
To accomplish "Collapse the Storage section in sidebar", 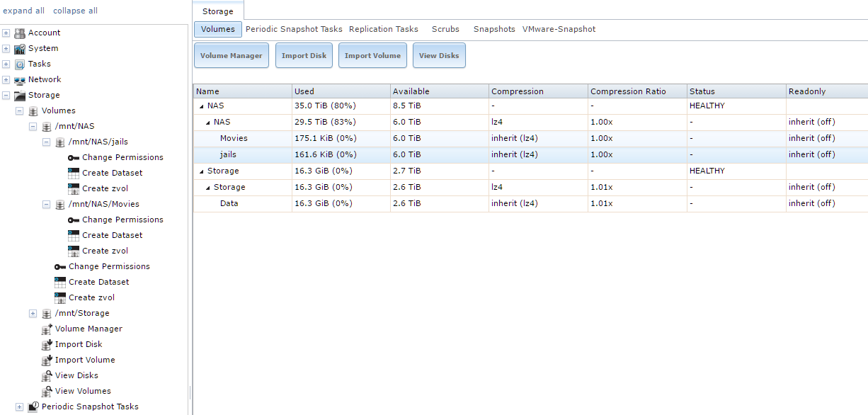I will 6,95.
